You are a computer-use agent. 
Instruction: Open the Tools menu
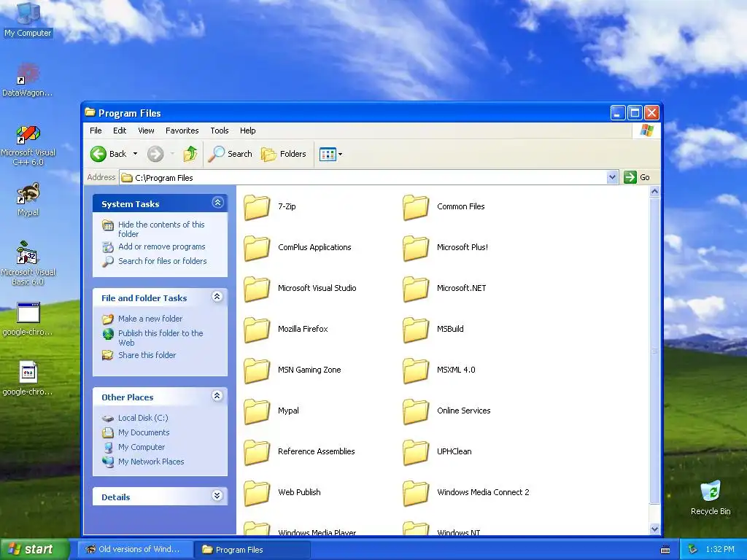click(219, 131)
